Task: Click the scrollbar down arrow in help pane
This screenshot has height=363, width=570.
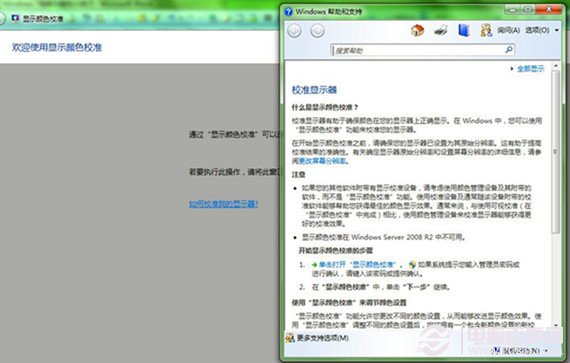Action: point(555,325)
